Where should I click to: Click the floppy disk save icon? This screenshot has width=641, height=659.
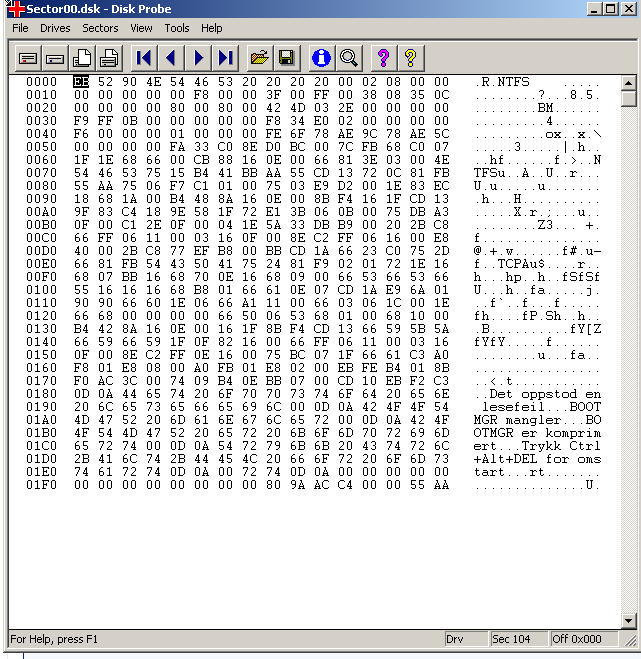pyautogui.click(x=287, y=58)
